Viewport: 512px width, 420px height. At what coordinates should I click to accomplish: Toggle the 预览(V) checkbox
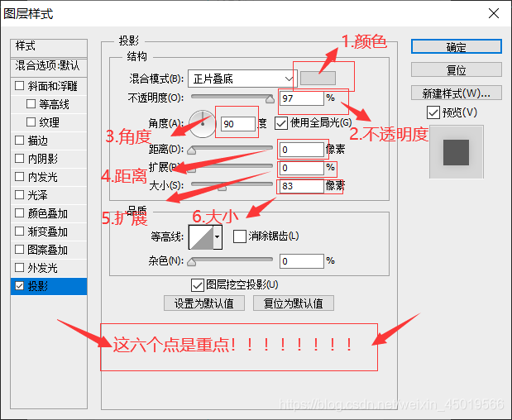(x=433, y=112)
